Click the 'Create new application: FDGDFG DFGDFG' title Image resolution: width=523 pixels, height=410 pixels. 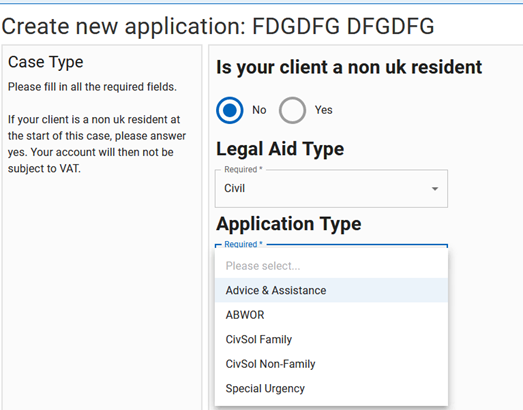[218, 26]
